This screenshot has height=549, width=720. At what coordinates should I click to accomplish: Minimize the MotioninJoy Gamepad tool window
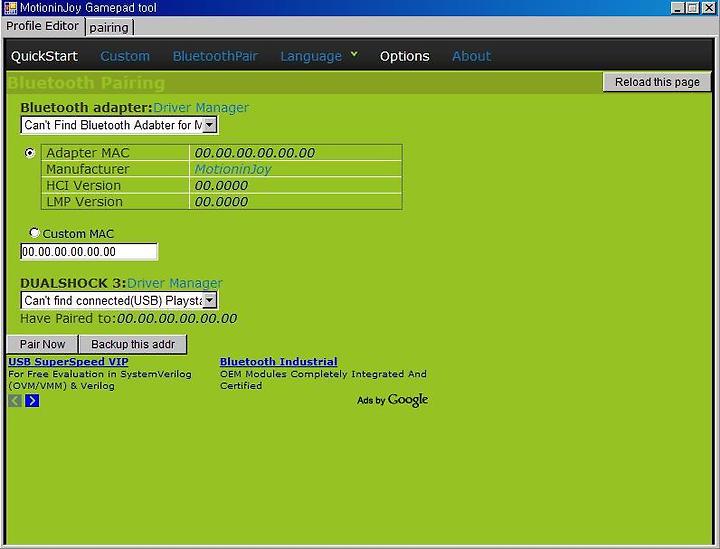point(677,8)
